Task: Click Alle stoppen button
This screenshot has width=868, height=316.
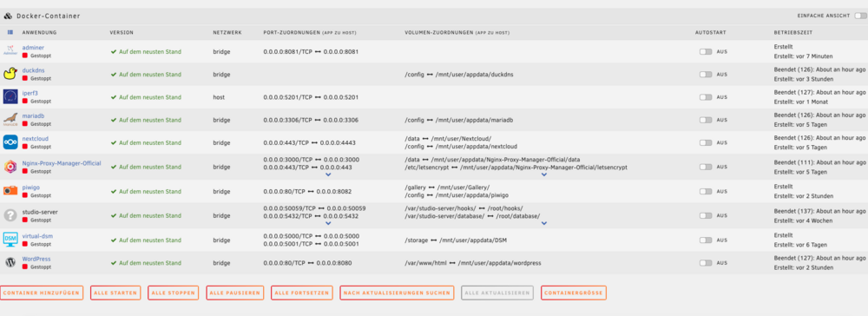Action: coord(174,293)
